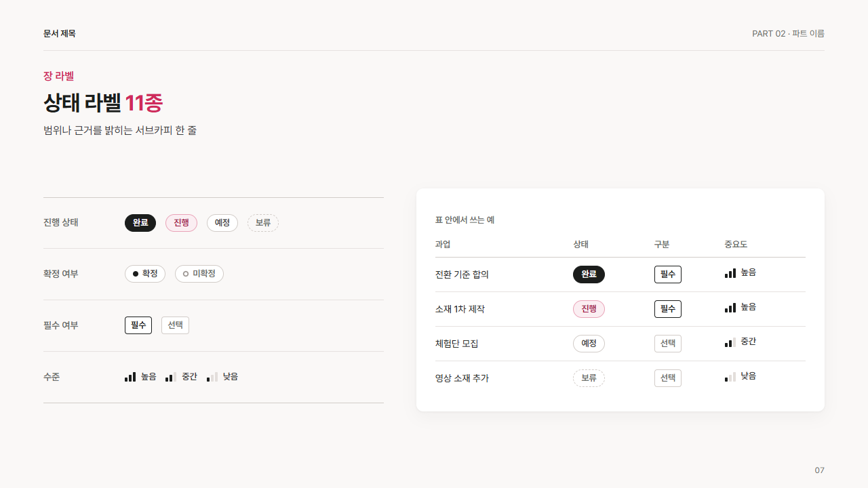Click the 필수 여부 row label
The width and height of the screenshot is (868, 488).
pos(61,325)
